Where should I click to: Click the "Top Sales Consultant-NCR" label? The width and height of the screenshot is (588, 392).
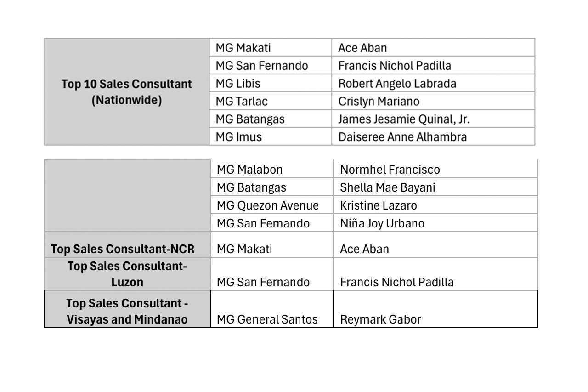point(123,249)
